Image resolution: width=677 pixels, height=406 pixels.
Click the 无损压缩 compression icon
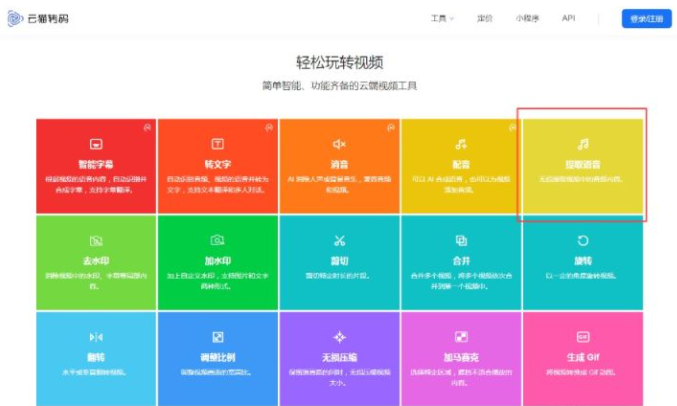339,337
